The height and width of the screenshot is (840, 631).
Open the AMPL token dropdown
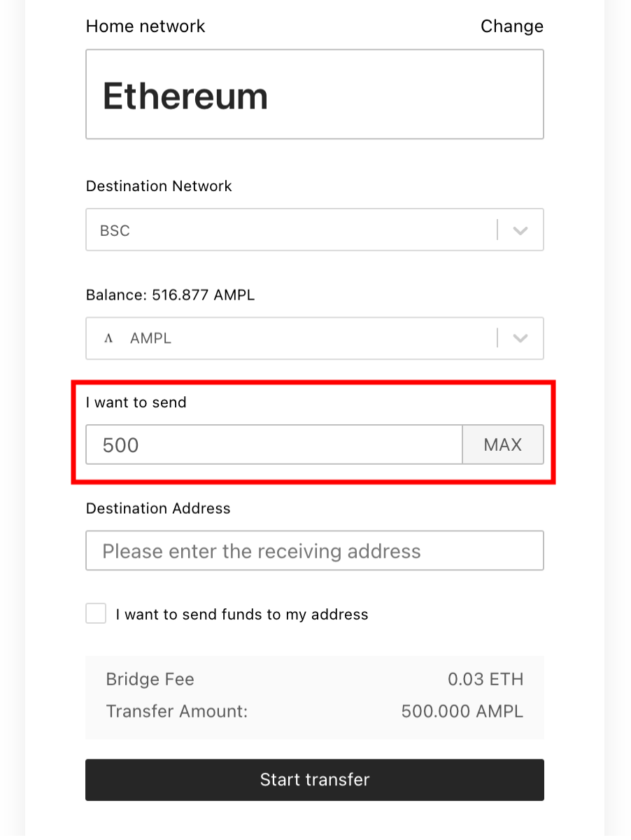click(x=315, y=339)
